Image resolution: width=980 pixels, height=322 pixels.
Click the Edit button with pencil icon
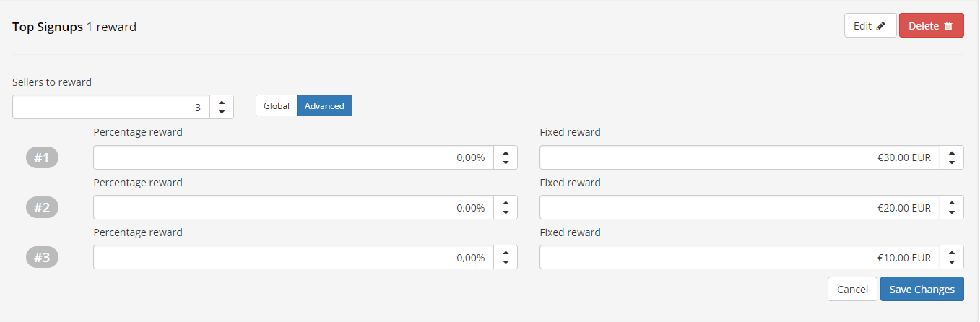pos(870,26)
